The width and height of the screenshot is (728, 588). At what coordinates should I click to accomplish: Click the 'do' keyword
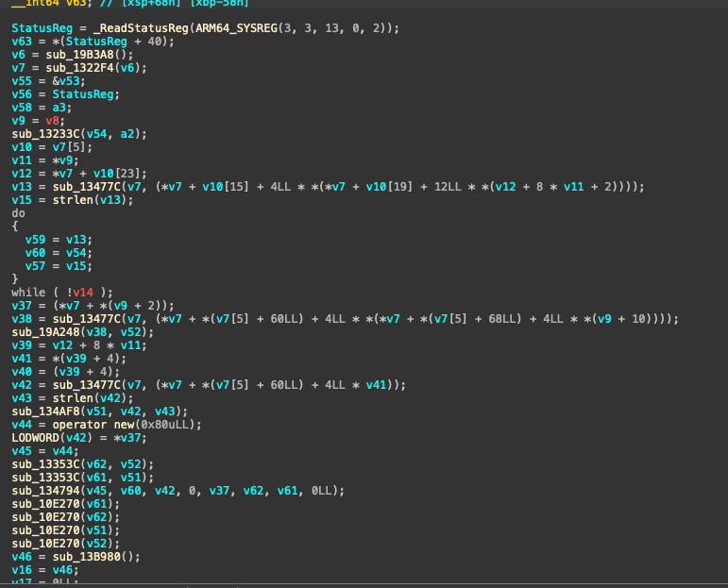coord(19,213)
